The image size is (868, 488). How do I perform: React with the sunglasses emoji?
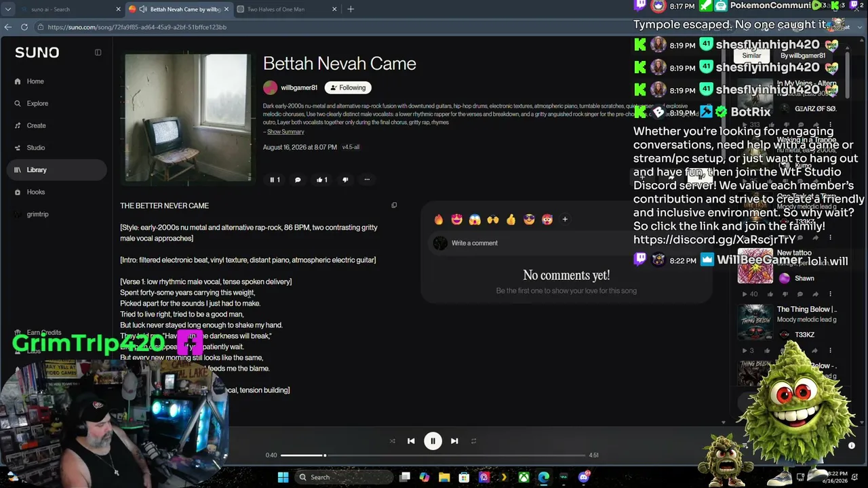tap(529, 219)
